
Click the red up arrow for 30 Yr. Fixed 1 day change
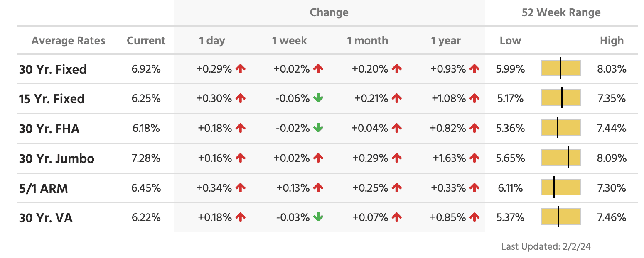(240, 69)
